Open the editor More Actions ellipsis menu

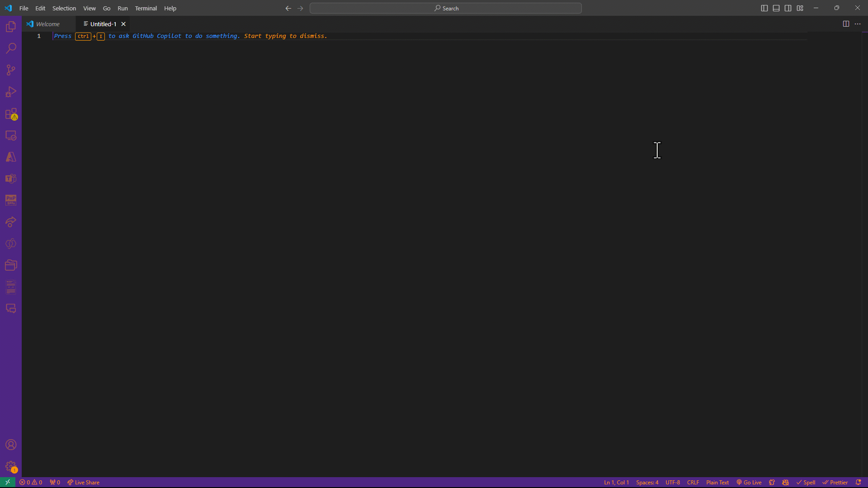pos(858,24)
